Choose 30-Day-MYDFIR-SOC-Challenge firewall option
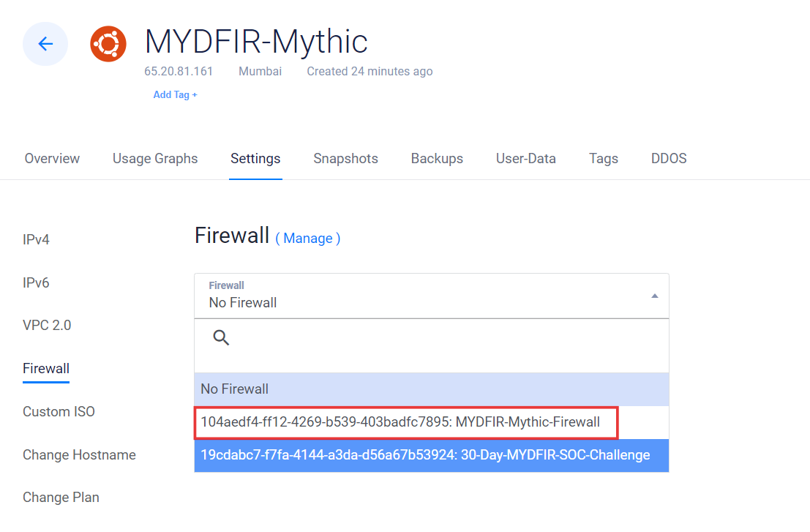 (432, 455)
